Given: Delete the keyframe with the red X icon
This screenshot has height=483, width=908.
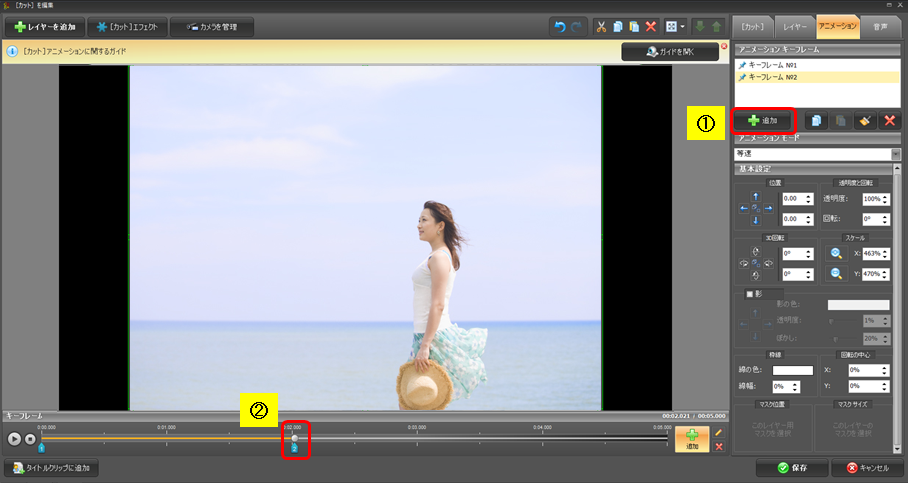Looking at the screenshot, I should point(889,120).
